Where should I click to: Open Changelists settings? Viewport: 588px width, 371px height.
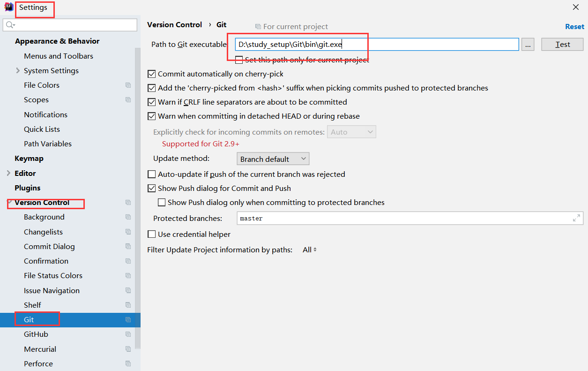(43, 232)
